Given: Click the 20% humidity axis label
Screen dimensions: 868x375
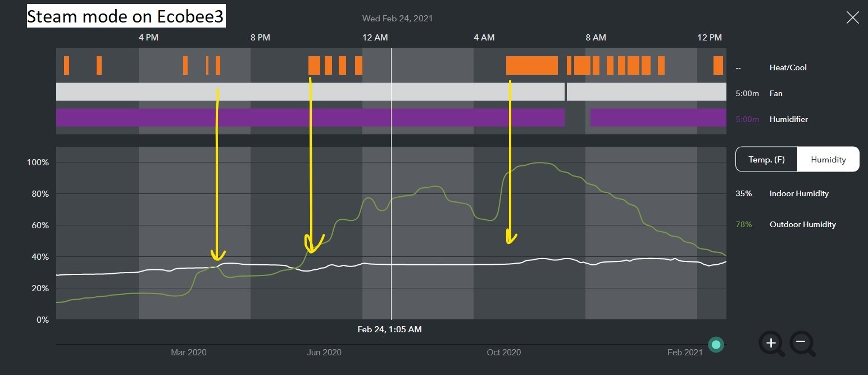Looking at the screenshot, I should (x=40, y=288).
